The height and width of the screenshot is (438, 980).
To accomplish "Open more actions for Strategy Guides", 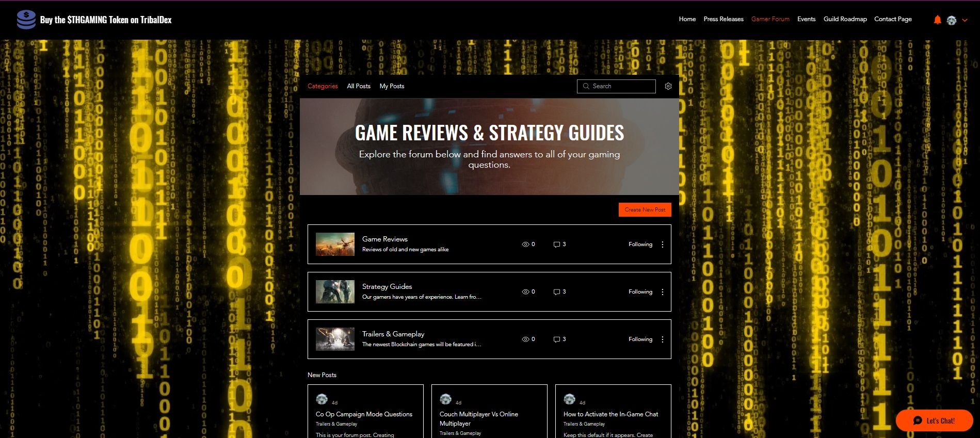I will pos(663,292).
